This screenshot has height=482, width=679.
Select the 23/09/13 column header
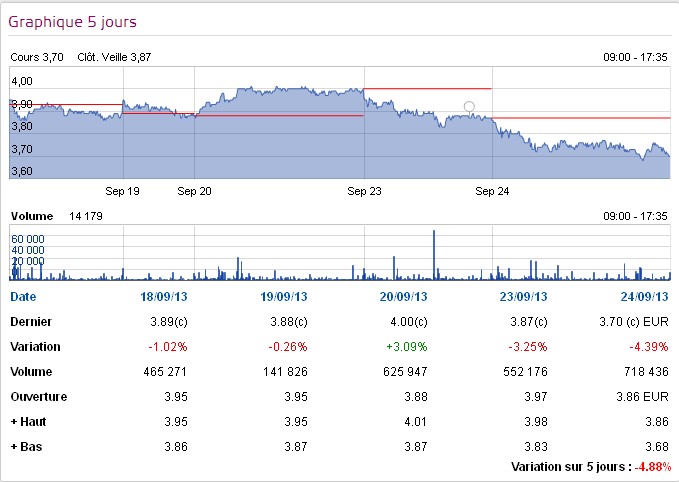[x=523, y=297]
